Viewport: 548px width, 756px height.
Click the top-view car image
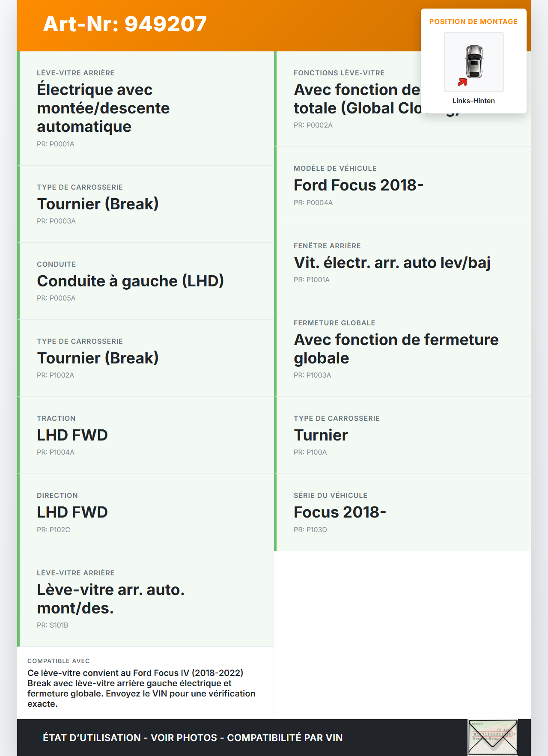(x=474, y=62)
